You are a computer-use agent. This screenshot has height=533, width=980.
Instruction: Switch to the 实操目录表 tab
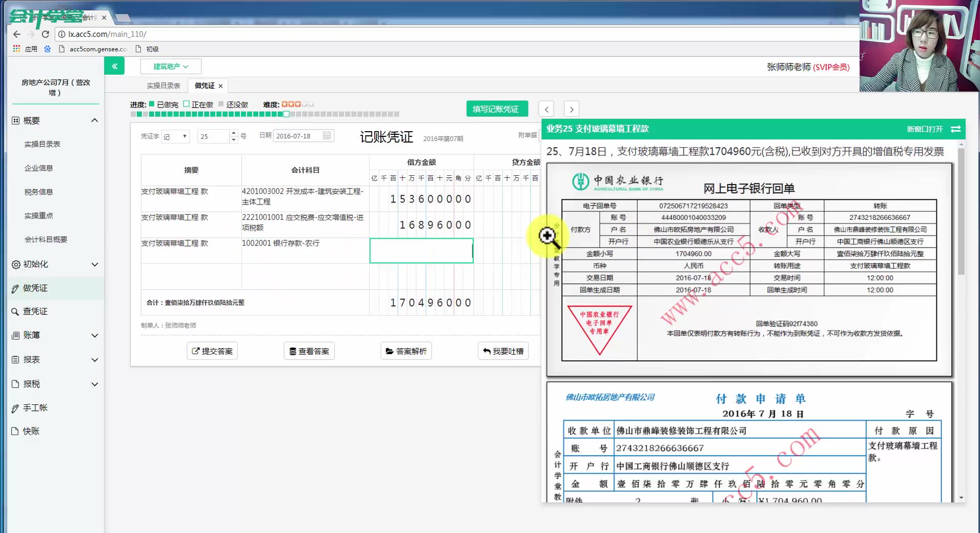coord(164,86)
